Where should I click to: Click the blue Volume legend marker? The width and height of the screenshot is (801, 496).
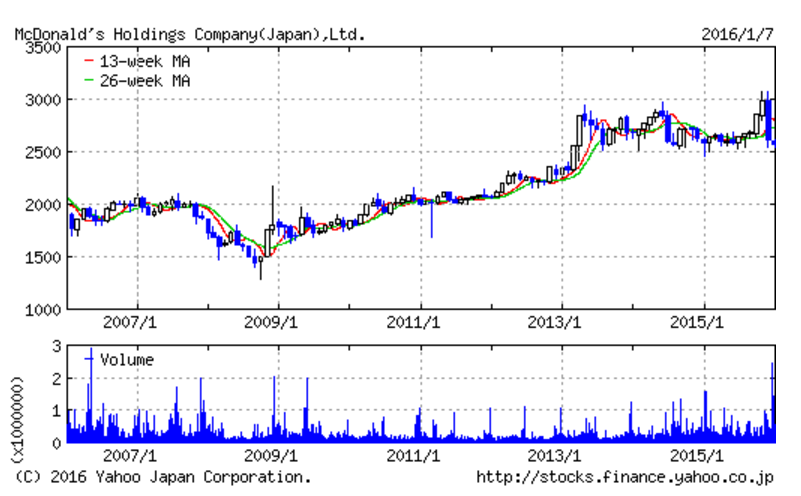[89, 359]
